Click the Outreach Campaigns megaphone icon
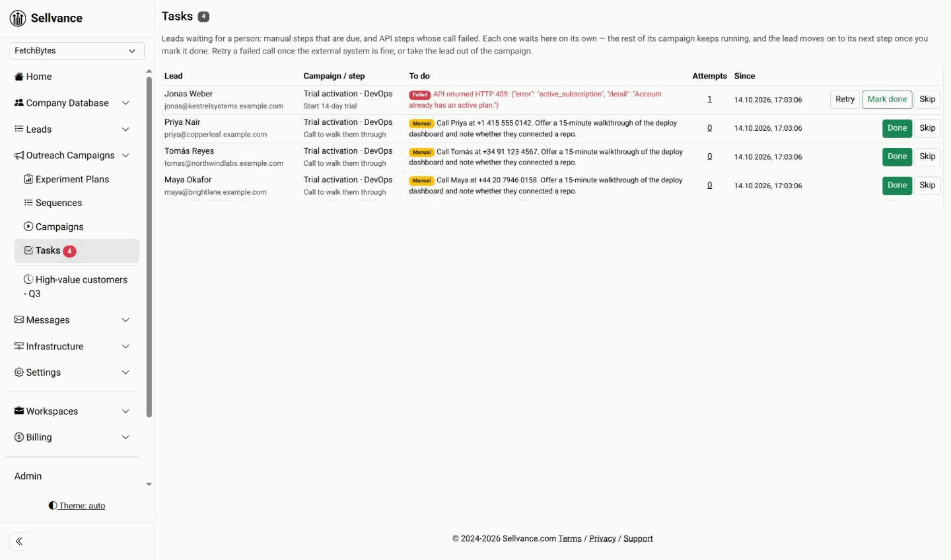The height and width of the screenshot is (560, 951). click(x=19, y=155)
